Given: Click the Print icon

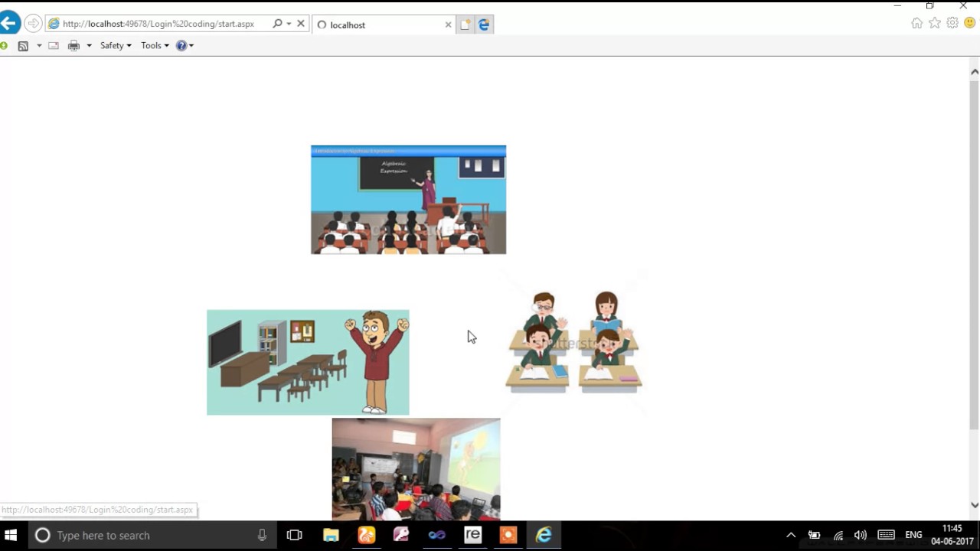Looking at the screenshot, I should [x=73, y=46].
